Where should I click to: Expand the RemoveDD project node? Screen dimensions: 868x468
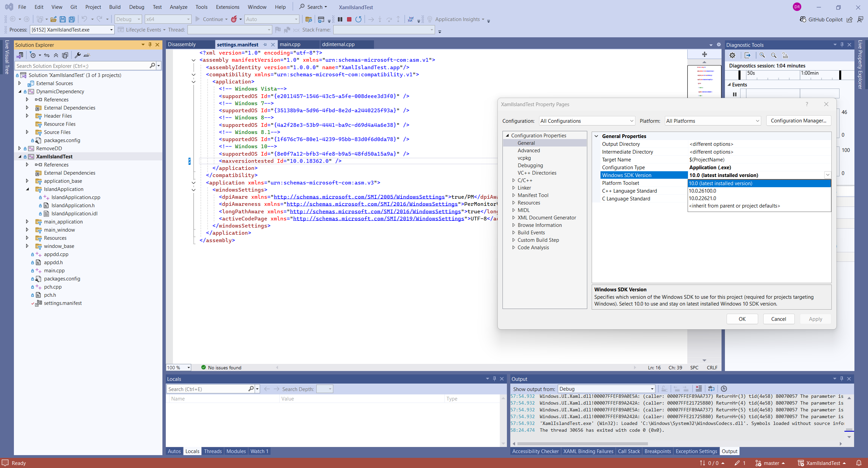pyautogui.click(x=19, y=148)
